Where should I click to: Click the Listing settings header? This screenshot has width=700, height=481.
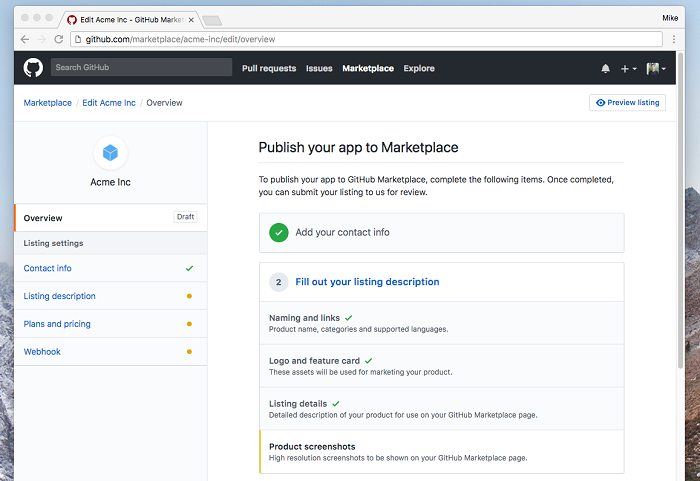[x=111, y=243]
